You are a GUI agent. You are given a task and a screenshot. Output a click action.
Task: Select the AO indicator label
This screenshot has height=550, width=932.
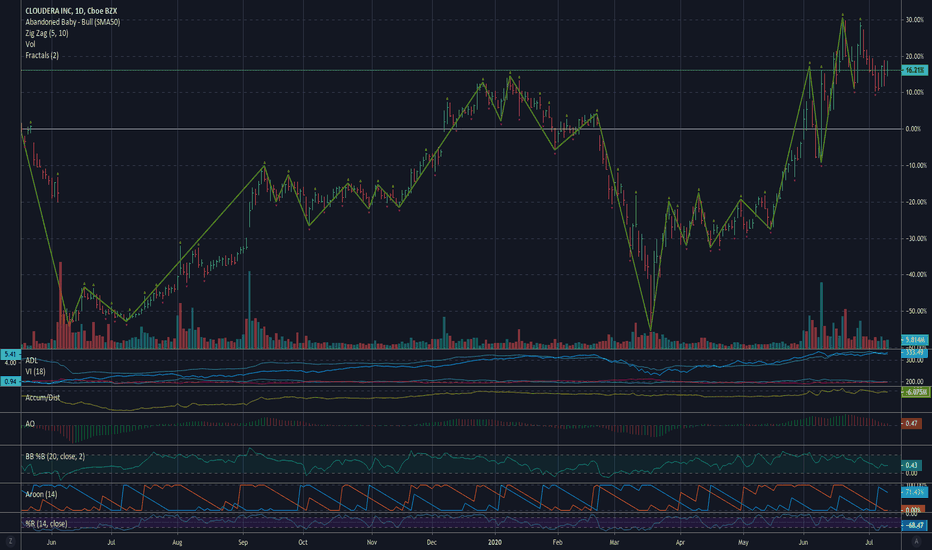30,424
